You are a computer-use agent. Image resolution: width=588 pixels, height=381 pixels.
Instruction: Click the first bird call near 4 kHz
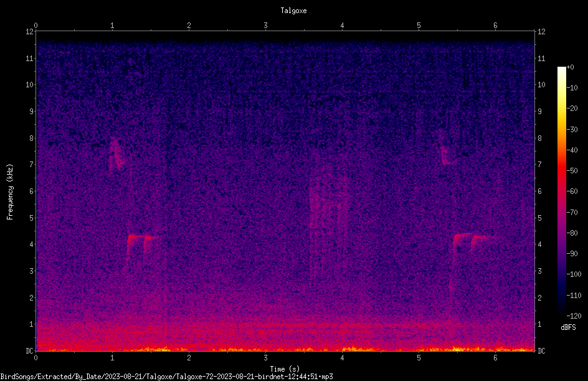click(x=143, y=251)
